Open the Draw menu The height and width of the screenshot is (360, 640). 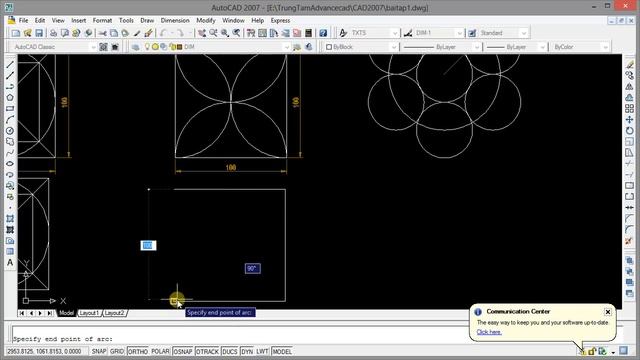(x=147, y=20)
